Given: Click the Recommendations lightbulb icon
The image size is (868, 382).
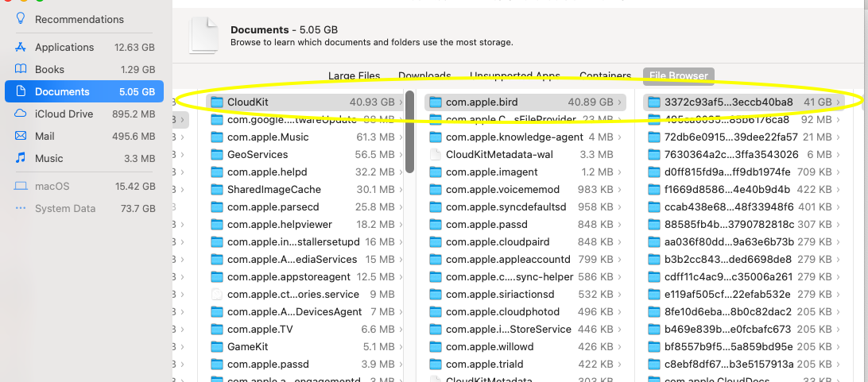Looking at the screenshot, I should (x=21, y=19).
